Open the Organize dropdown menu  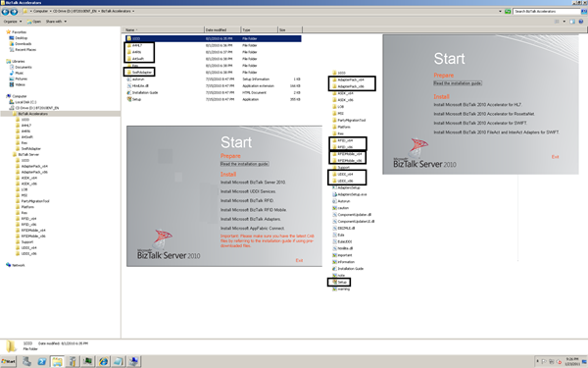[x=13, y=22]
